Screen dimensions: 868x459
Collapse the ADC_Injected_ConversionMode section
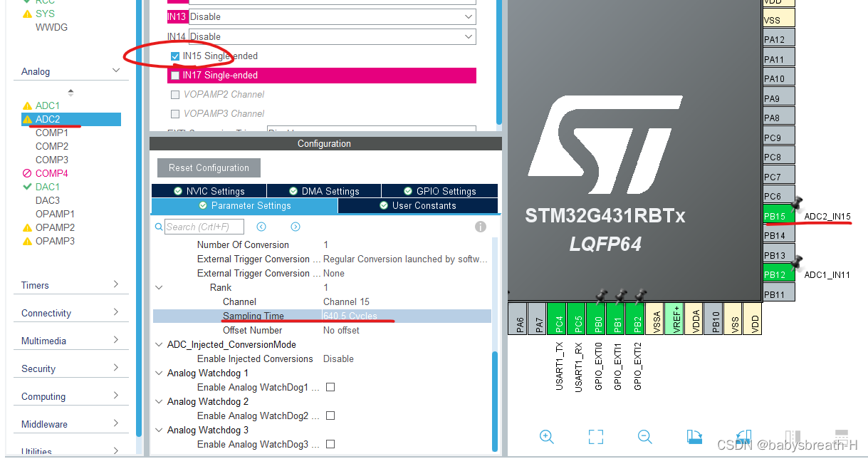pyautogui.click(x=159, y=344)
